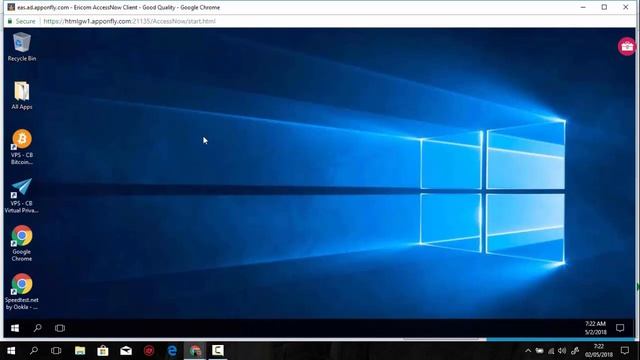The width and height of the screenshot is (640, 360).
Task: Click the Secure padlock in the address bar
Action: point(10,21)
